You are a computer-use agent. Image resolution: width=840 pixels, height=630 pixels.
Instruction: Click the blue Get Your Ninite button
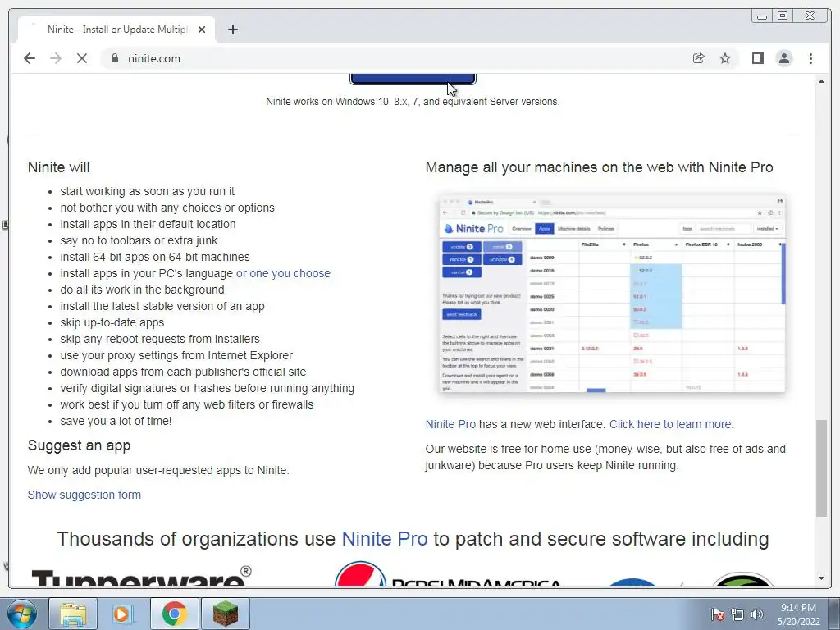[413, 78]
